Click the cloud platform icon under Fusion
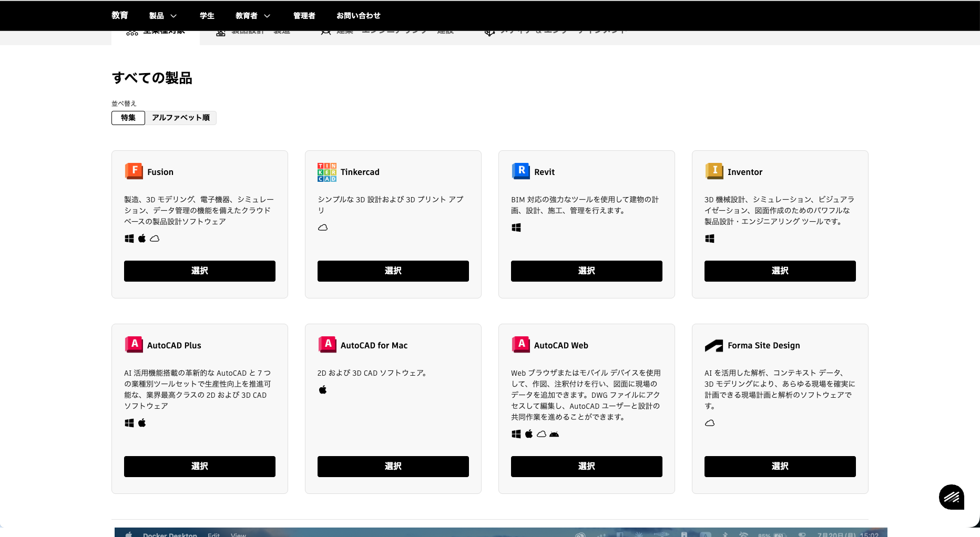 [155, 239]
